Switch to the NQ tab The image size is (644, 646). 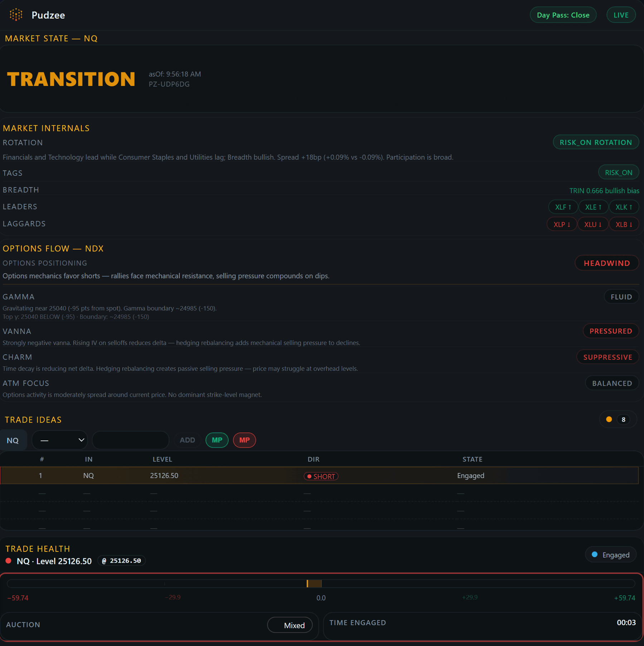coord(13,440)
